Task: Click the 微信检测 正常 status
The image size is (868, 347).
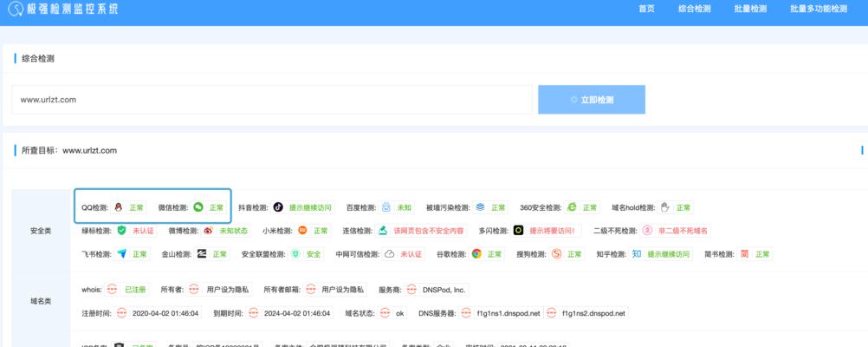Action: point(216,208)
